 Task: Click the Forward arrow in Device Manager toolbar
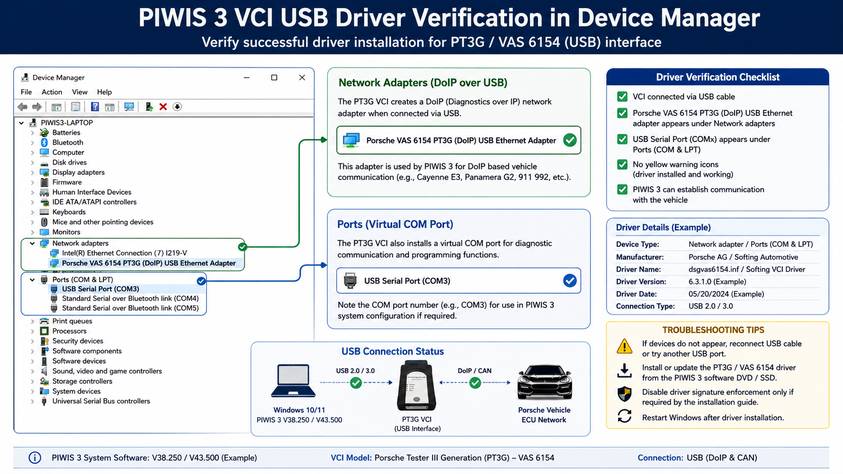coord(37,107)
